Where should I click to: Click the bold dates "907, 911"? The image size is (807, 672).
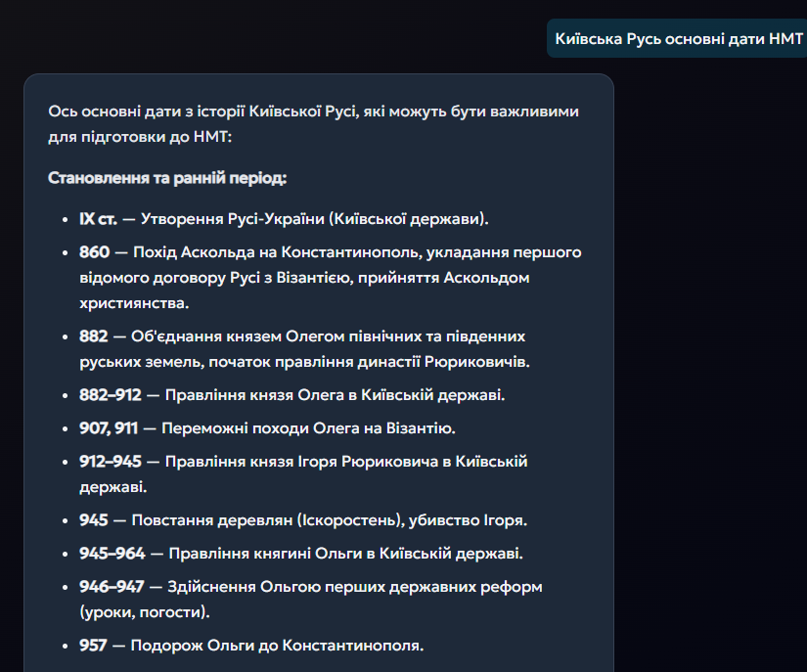[x=110, y=428]
